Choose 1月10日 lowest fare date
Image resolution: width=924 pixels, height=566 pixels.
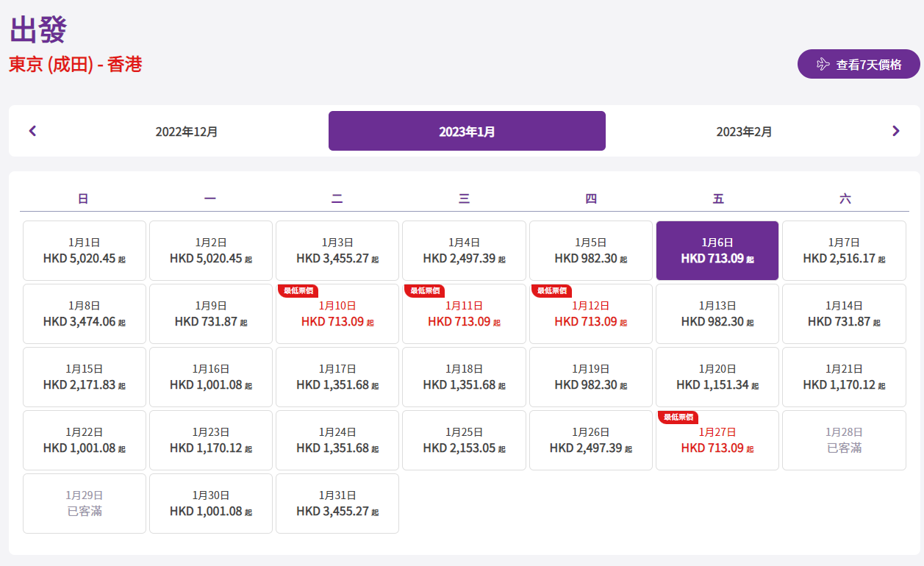[x=337, y=315]
